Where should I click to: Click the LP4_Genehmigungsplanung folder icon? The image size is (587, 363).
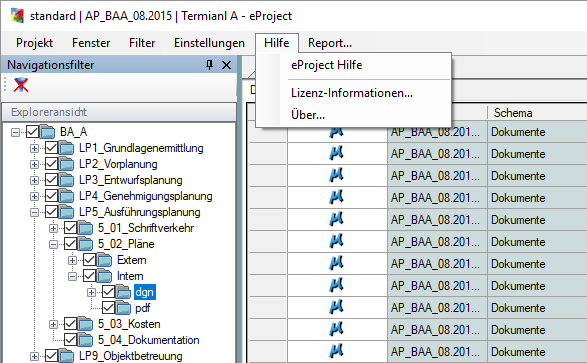coord(66,196)
